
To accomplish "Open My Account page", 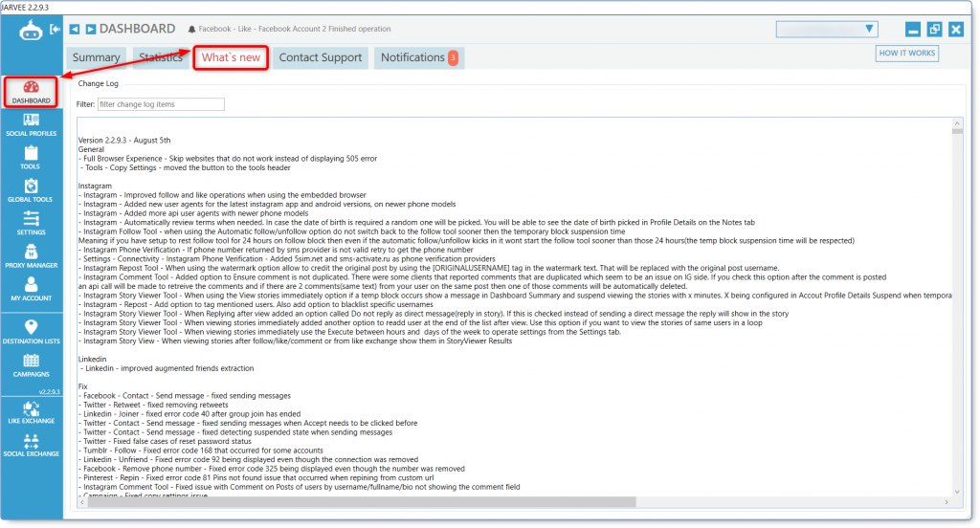I will tap(31, 290).
